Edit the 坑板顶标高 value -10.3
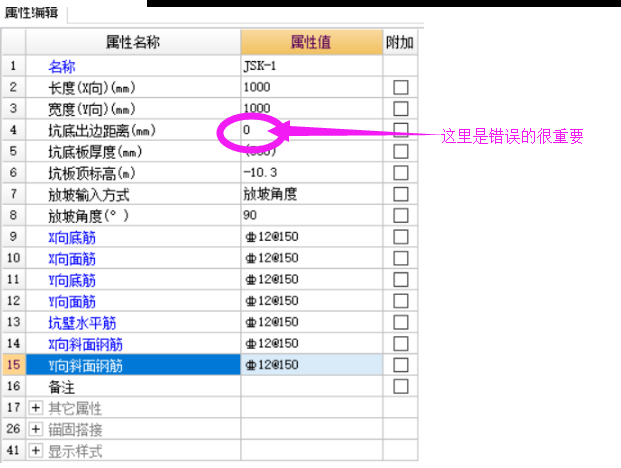 (311, 173)
